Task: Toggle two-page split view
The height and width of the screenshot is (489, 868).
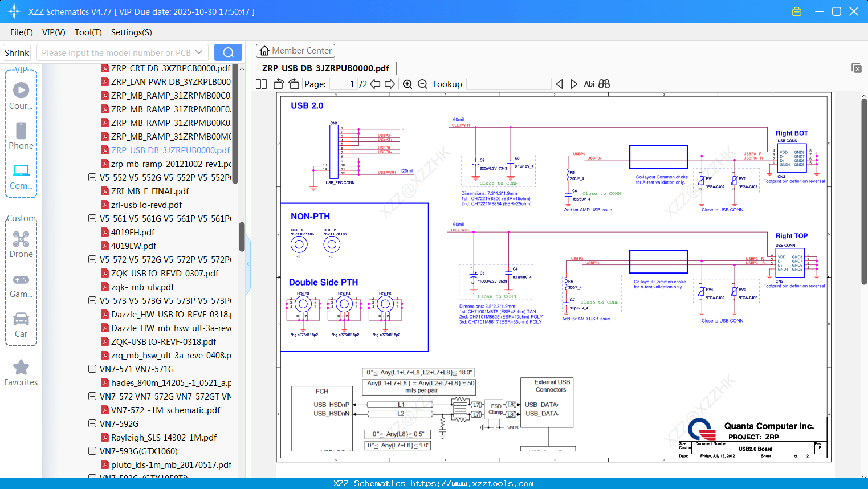Action: (x=261, y=84)
